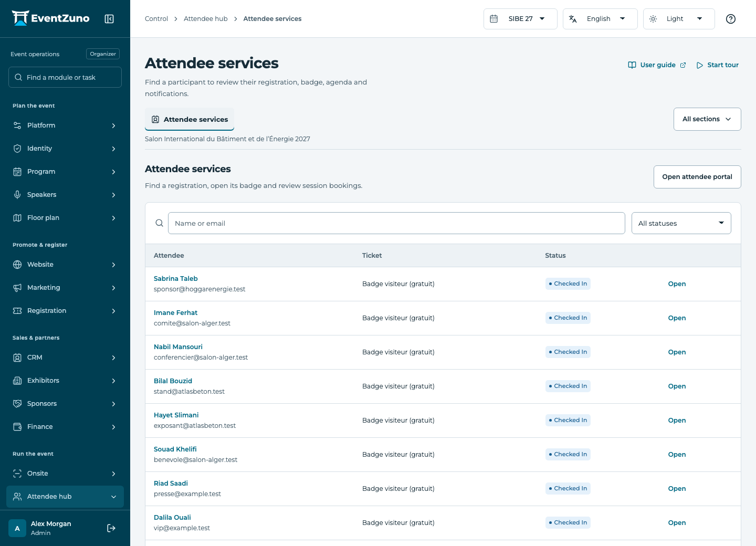Open the User guide link
The width and height of the screenshot is (756, 546).
[x=657, y=65]
